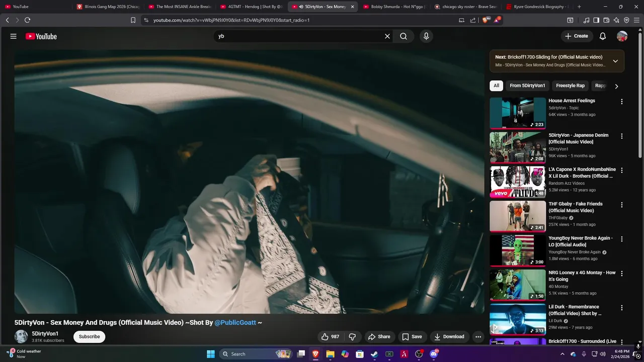
Task: Open the Windows Start menu
Action: point(211,354)
